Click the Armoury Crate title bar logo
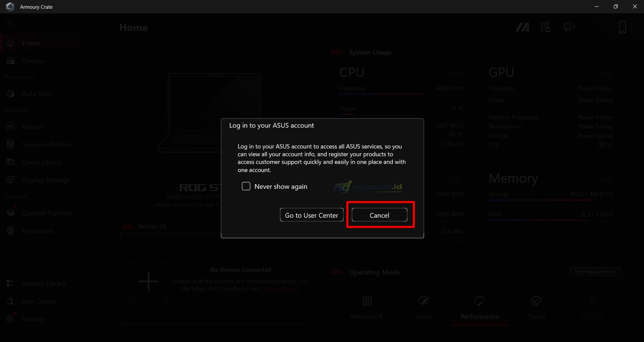Image resolution: width=644 pixels, height=342 pixels. [10, 7]
